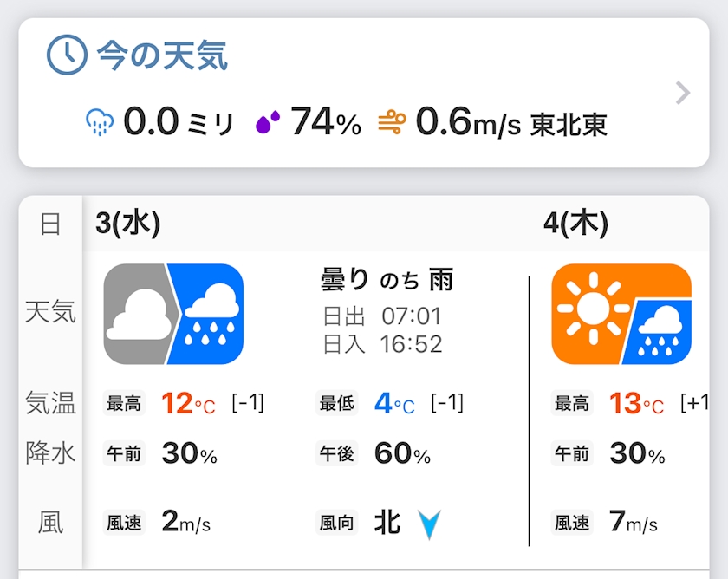
Task: Tap Wednesday's 風速 2m/s value
Action: coord(185,522)
